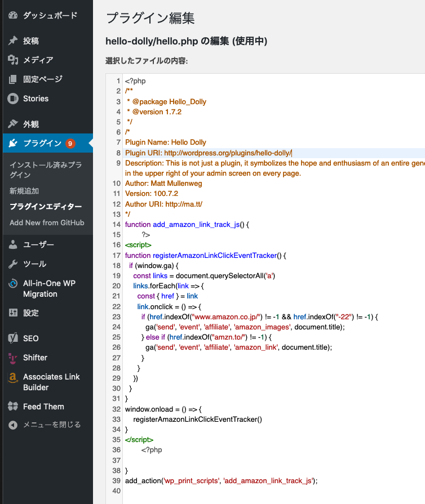
Task: Open All-in-One WP Migration menu
Action: 49,288
